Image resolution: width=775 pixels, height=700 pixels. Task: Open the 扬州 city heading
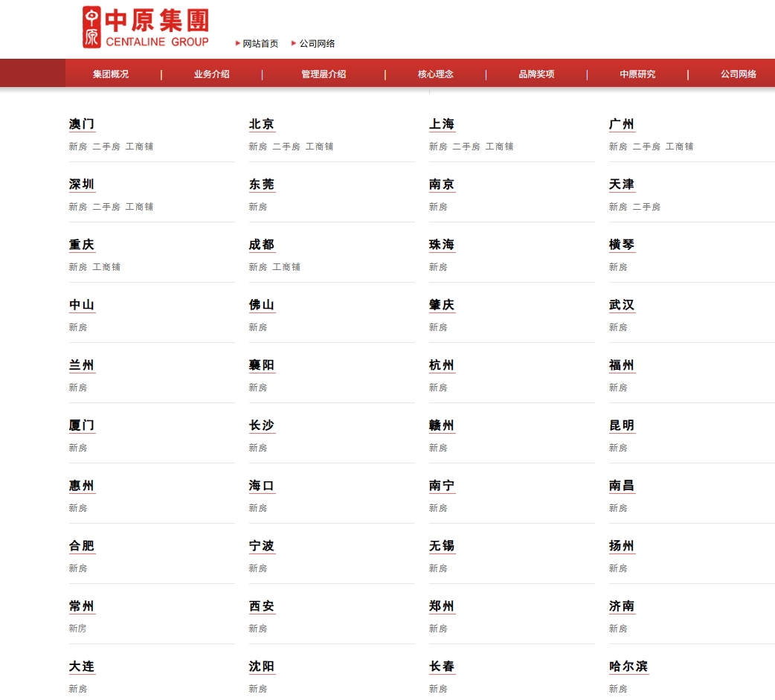pyautogui.click(x=621, y=546)
